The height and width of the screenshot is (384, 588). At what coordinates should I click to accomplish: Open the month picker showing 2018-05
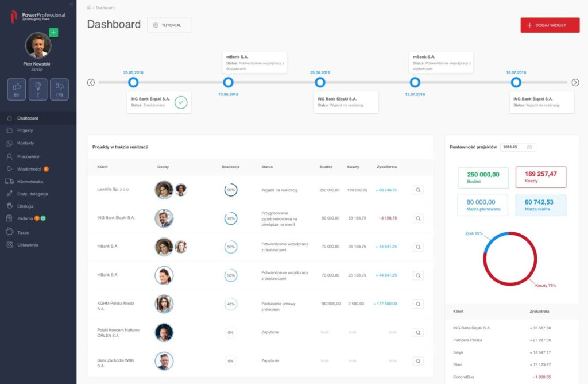(x=518, y=147)
